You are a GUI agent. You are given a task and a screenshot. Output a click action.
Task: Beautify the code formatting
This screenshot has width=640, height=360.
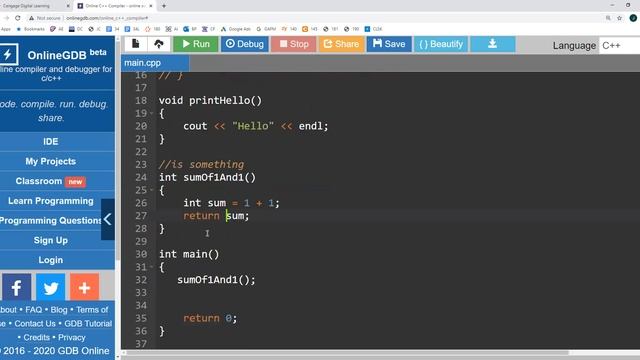click(x=441, y=44)
